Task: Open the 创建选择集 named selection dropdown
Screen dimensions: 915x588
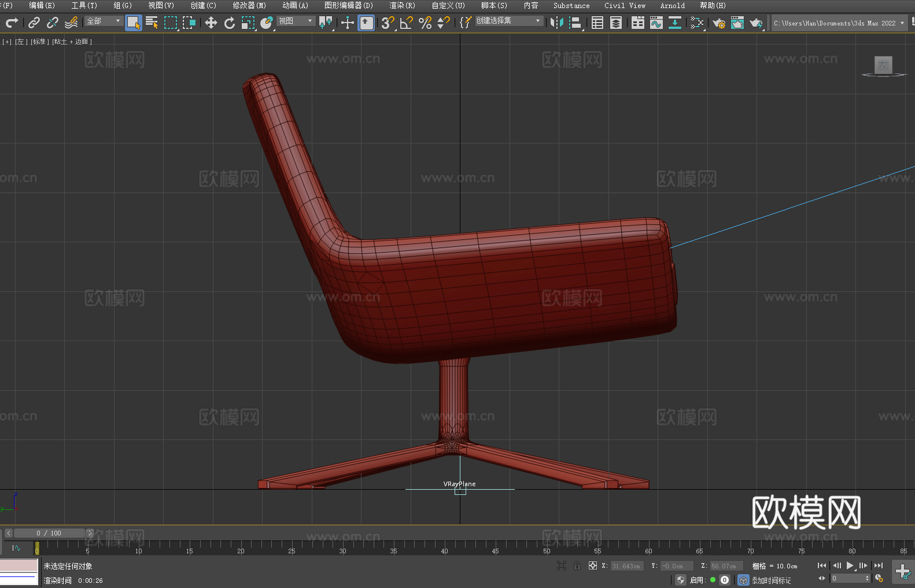Action: point(508,21)
